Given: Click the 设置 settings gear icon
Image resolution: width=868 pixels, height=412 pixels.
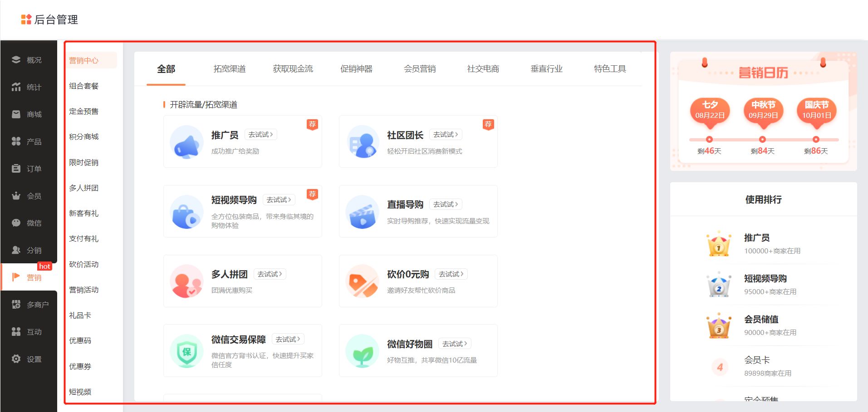Looking at the screenshot, I should tap(16, 359).
